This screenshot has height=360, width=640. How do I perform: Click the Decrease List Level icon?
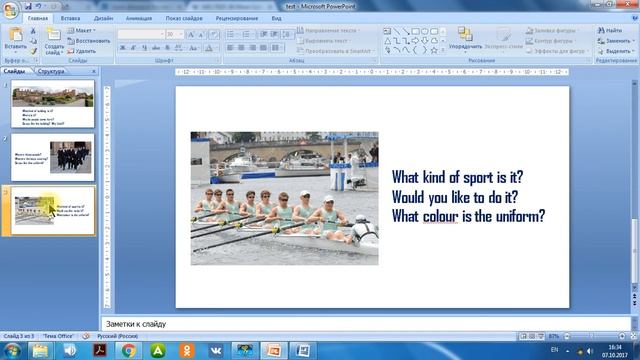pyautogui.click(x=264, y=35)
